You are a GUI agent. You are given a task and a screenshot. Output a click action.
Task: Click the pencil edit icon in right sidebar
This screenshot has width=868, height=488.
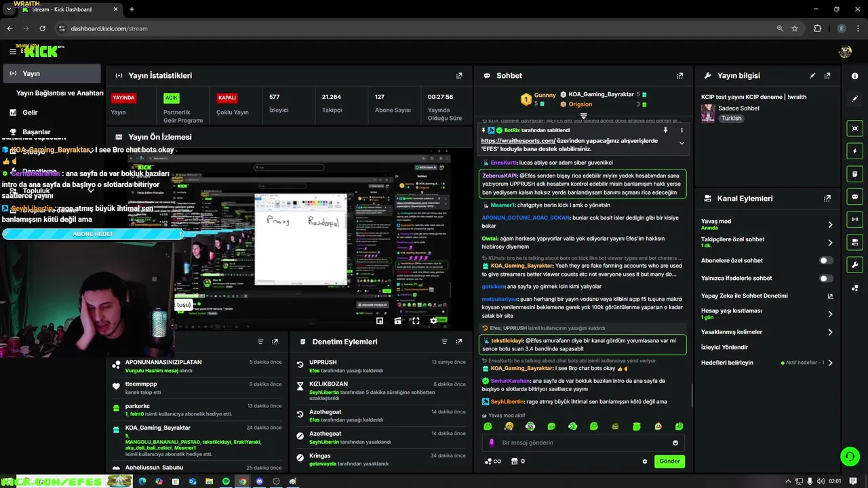[854, 99]
